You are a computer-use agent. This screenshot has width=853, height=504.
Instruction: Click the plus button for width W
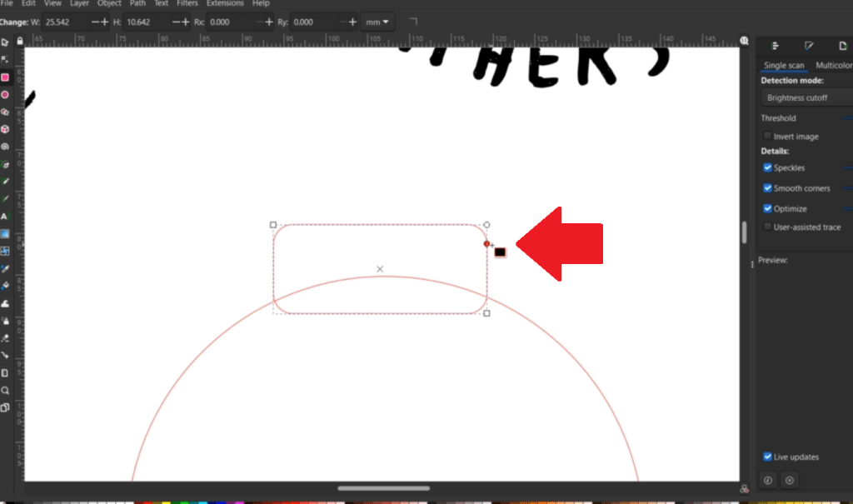click(x=104, y=22)
